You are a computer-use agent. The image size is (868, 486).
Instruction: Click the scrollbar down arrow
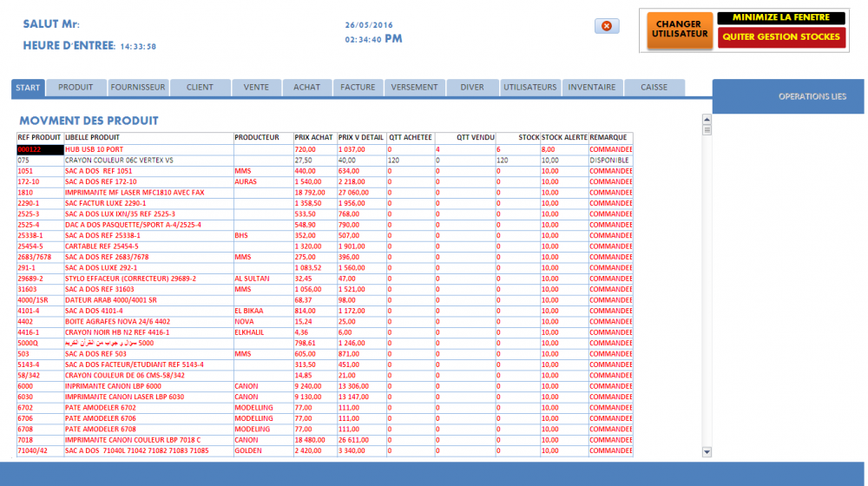point(707,452)
